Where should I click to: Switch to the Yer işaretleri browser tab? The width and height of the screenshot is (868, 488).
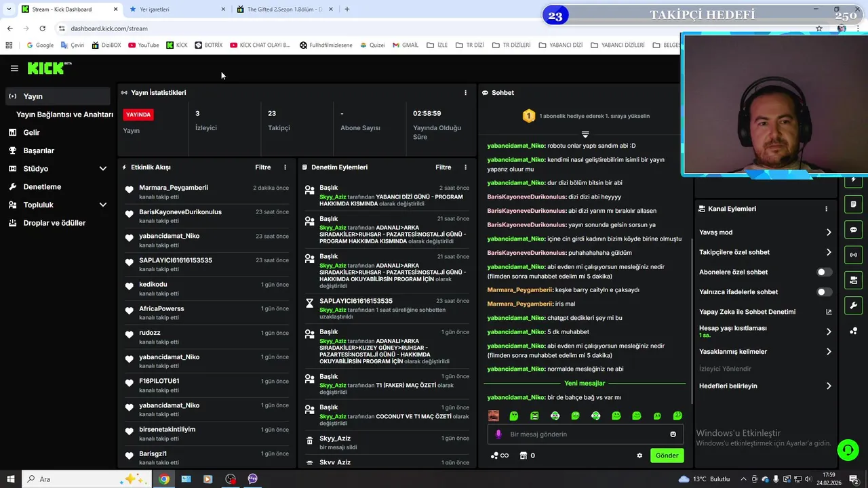(178, 9)
